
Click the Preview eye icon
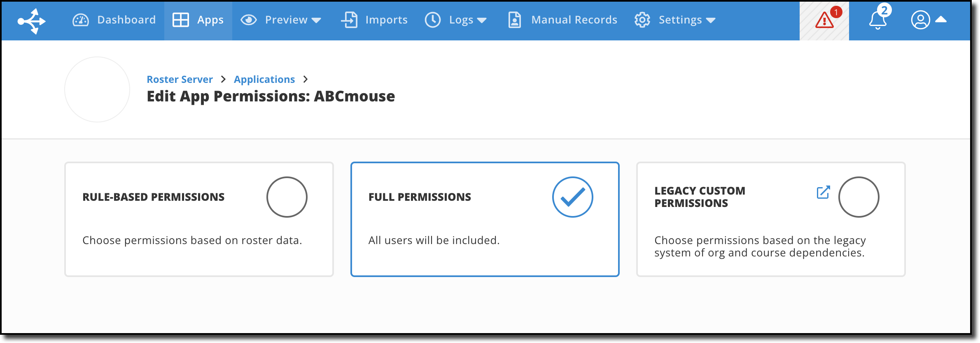tap(249, 19)
